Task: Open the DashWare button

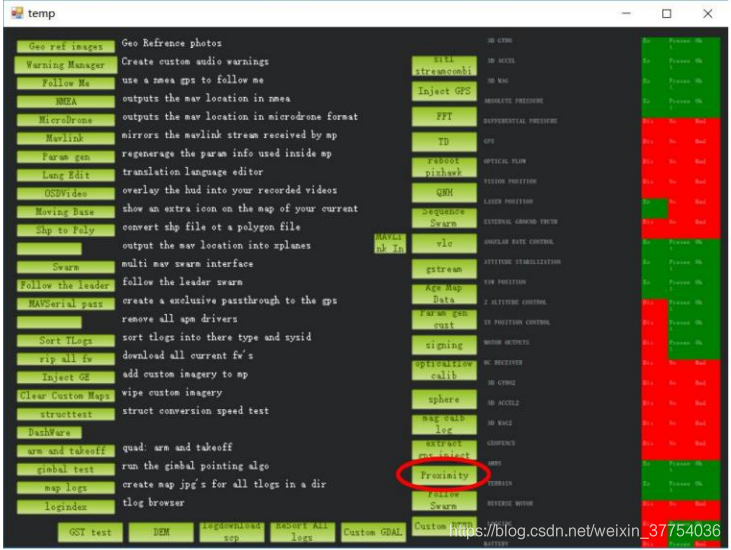Action: click(49, 433)
